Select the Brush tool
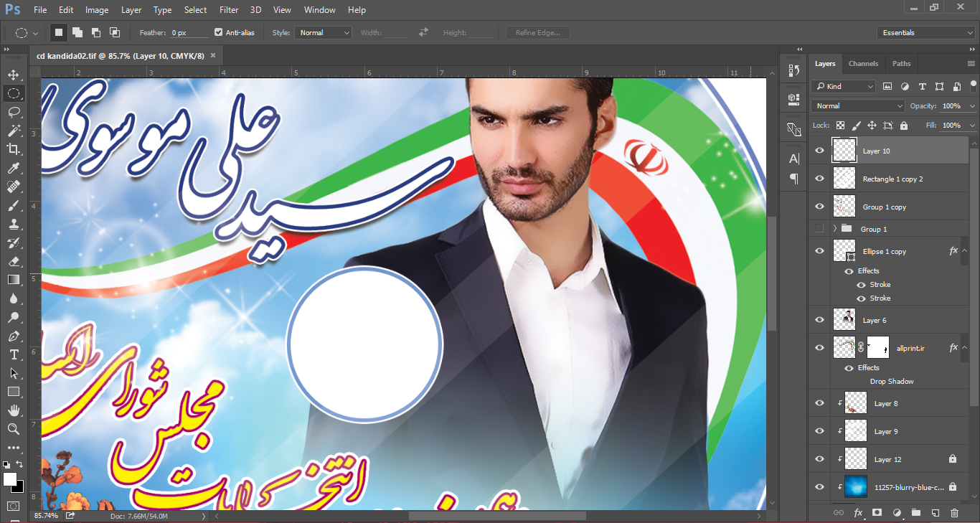 pos(14,205)
